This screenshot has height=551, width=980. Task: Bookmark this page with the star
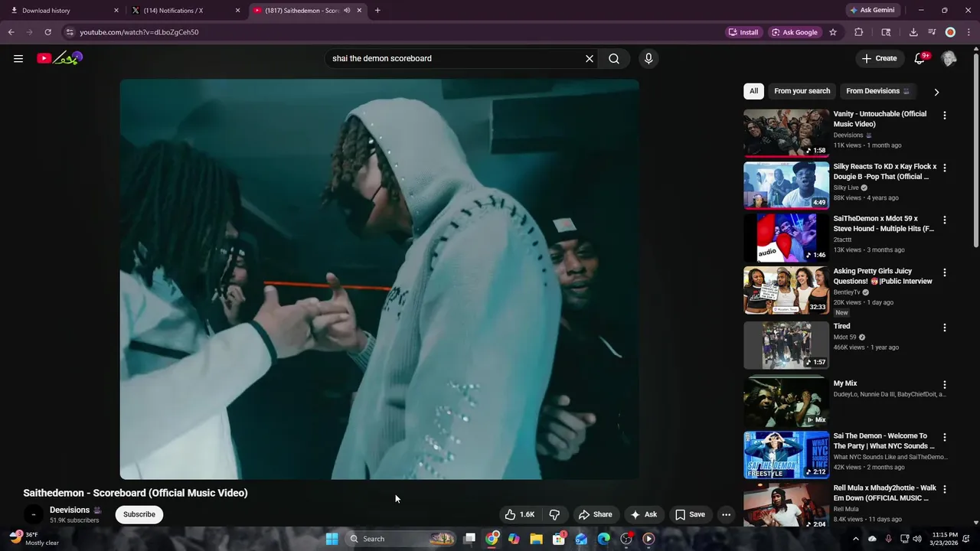pyautogui.click(x=833, y=32)
